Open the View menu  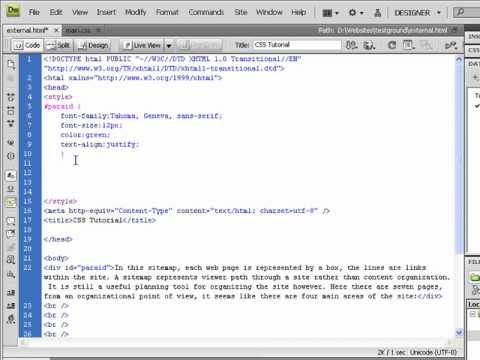[80, 12]
